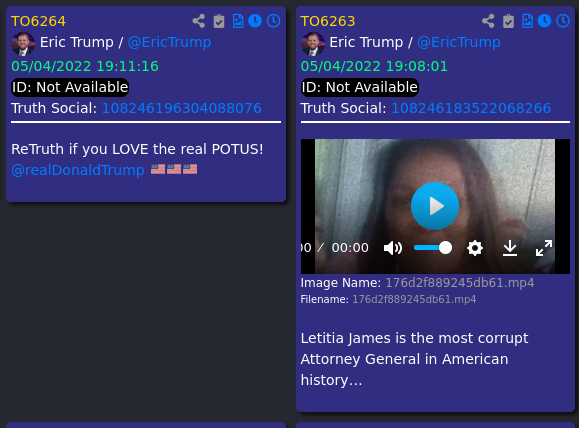Click the filled clock icon on TO6264
The image size is (579, 428).
click(255, 21)
